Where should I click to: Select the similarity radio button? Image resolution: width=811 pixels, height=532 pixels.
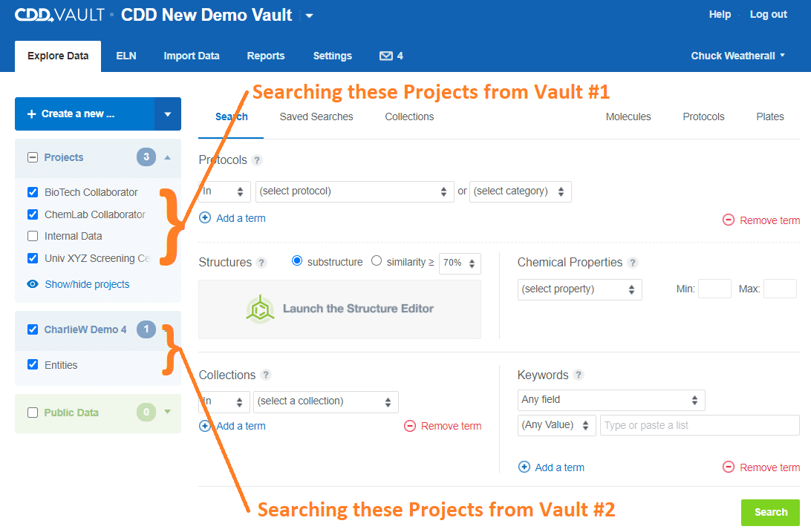(377, 261)
